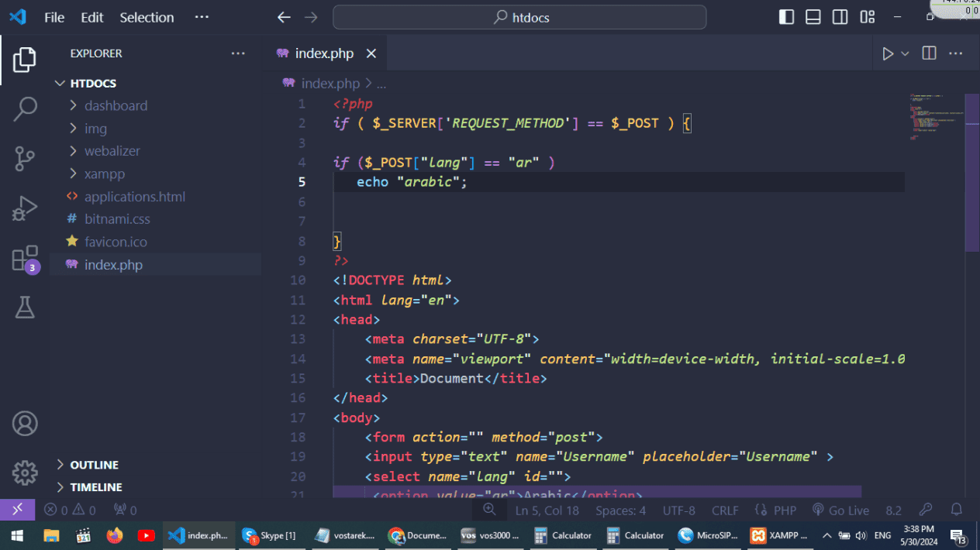This screenshot has height=550, width=980.
Task: Open the Accounts icon in activity bar
Action: (25, 424)
